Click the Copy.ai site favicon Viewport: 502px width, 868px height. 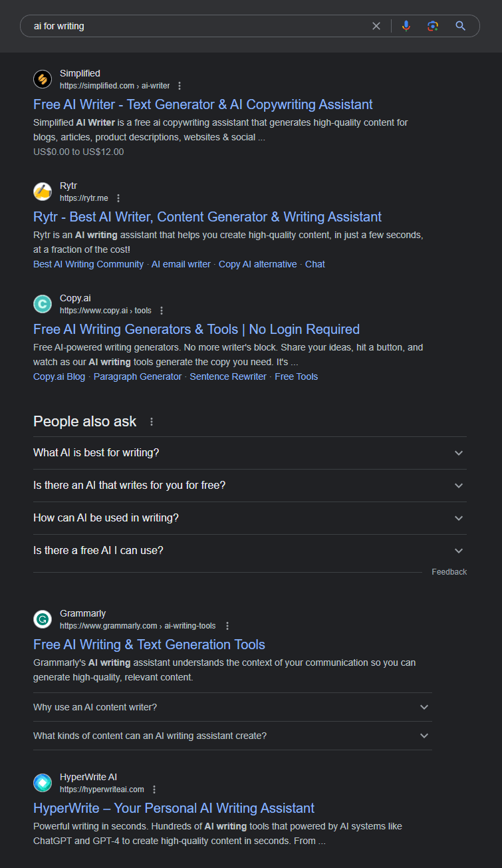point(43,304)
